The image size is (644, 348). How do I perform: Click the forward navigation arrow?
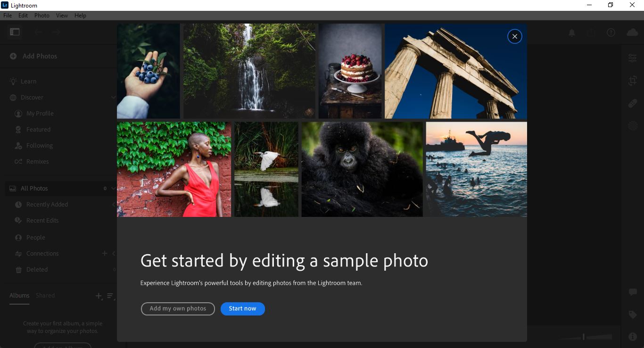tap(56, 32)
